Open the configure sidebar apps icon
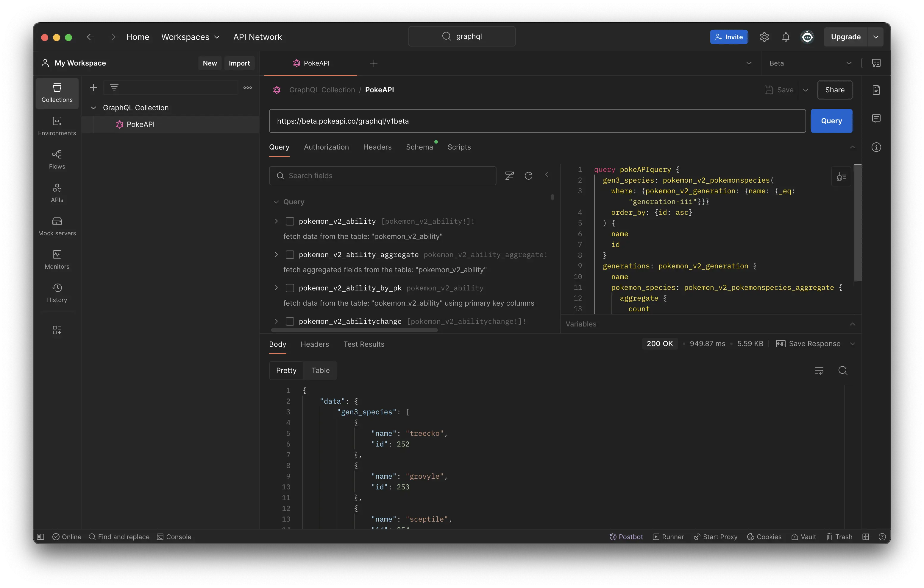 (x=57, y=330)
